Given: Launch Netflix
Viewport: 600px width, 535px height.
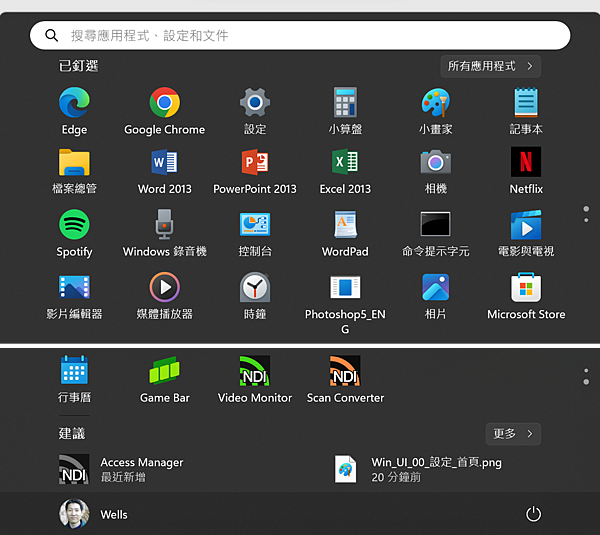Looking at the screenshot, I should point(526,171).
